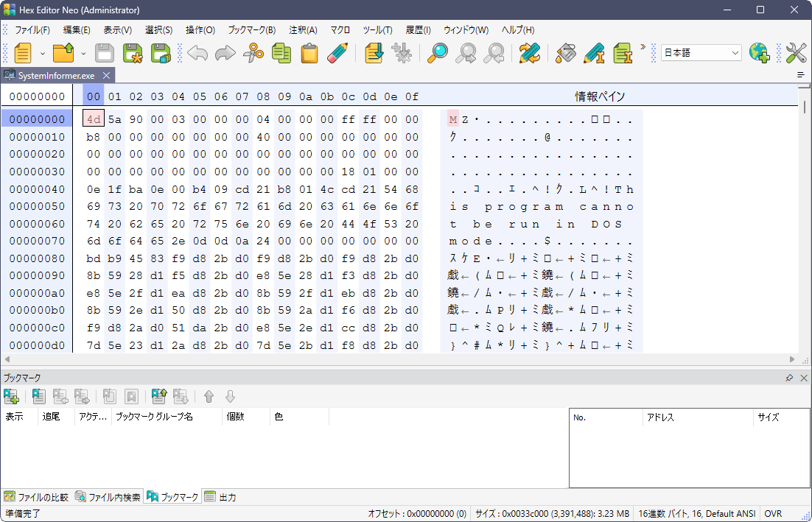
Task: Expand the arrow next to Open file
Action: [x=83, y=53]
